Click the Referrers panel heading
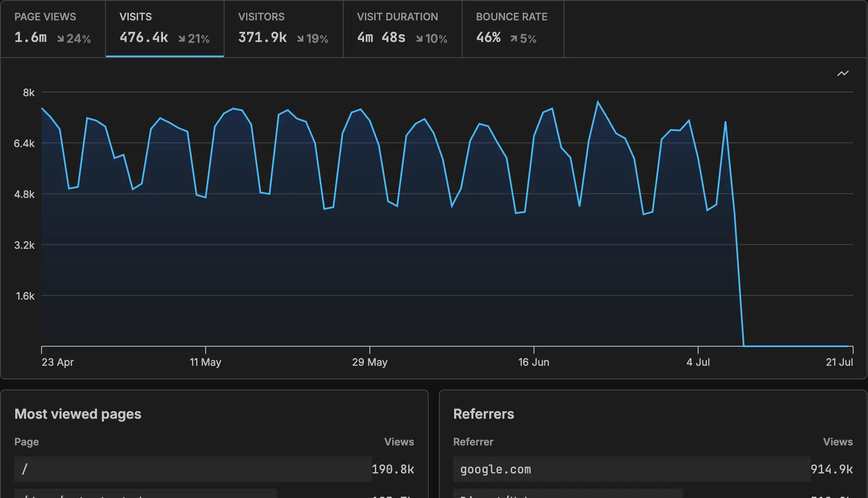This screenshot has width=868, height=498. pyautogui.click(x=483, y=414)
